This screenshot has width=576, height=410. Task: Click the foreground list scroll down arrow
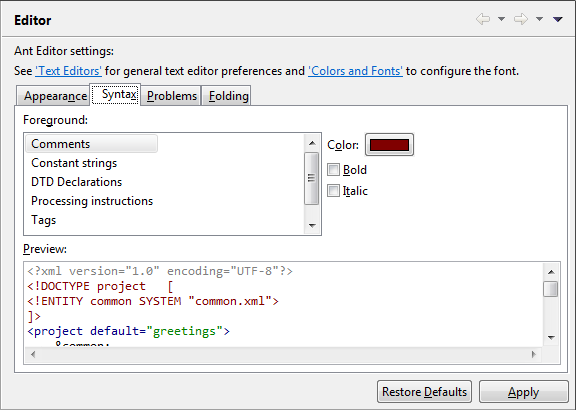tap(312, 225)
